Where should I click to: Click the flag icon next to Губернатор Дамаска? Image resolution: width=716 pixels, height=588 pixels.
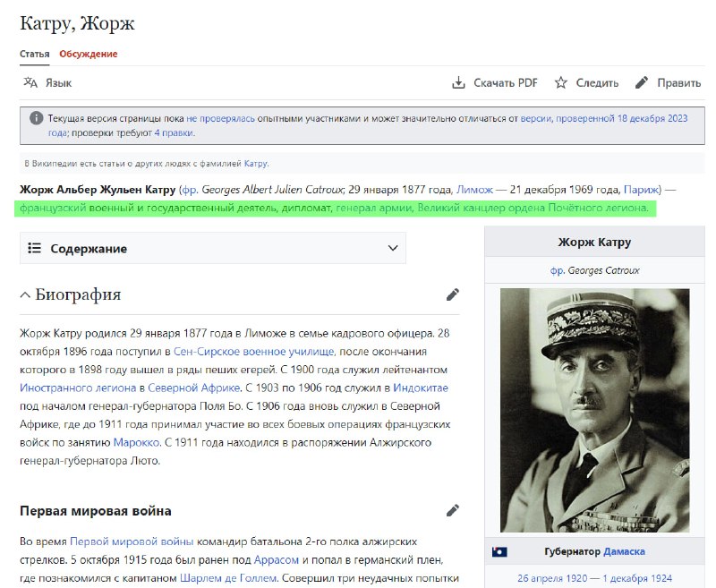499,552
